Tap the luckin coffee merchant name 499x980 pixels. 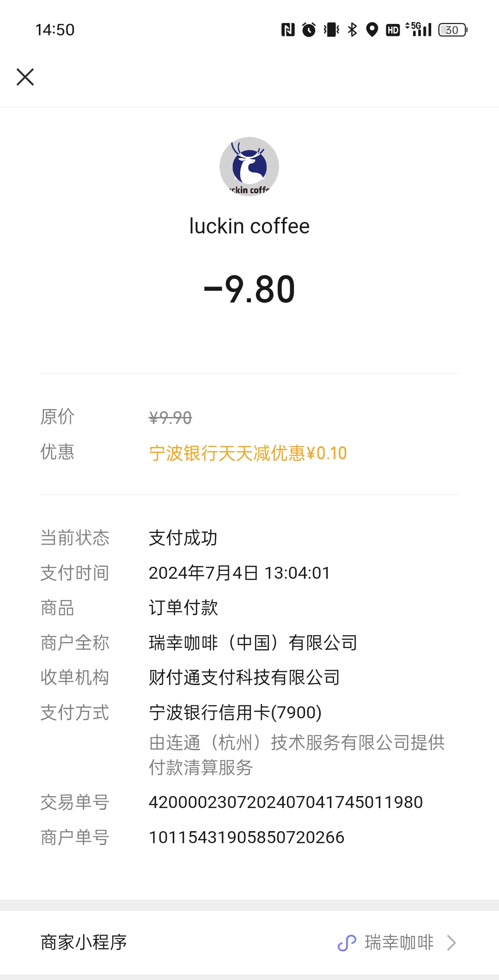pyautogui.click(x=249, y=226)
